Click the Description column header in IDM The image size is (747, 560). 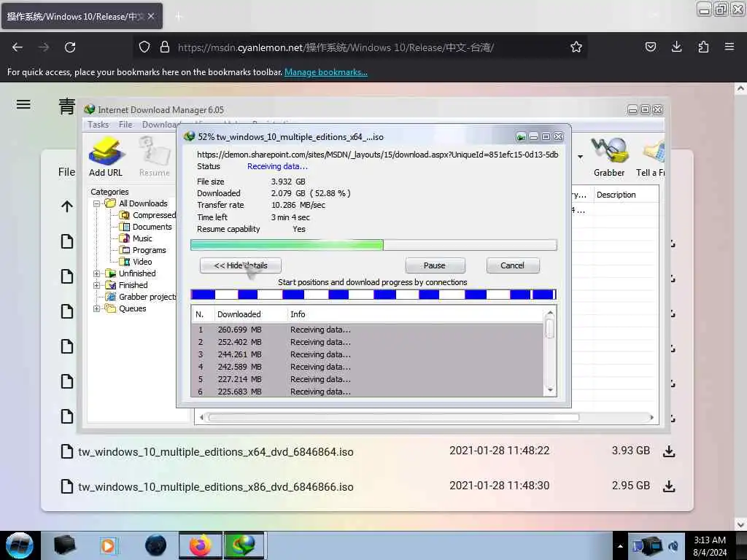point(616,195)
